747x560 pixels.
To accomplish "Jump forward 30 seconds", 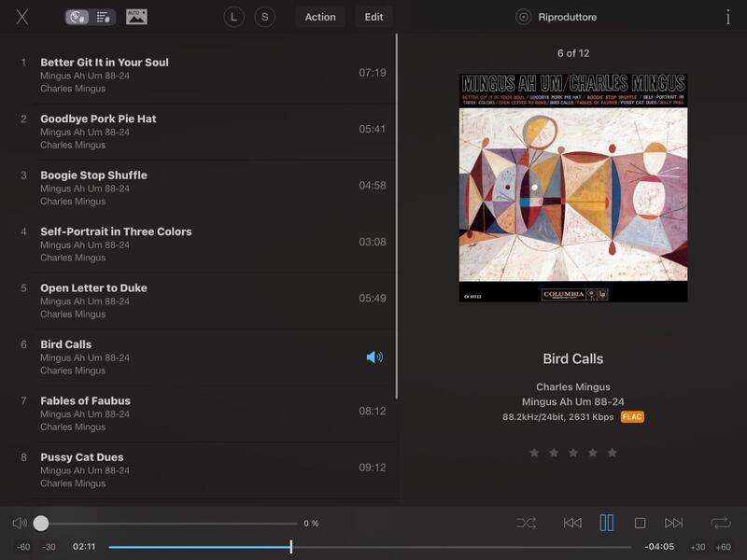I will [698, 547].
